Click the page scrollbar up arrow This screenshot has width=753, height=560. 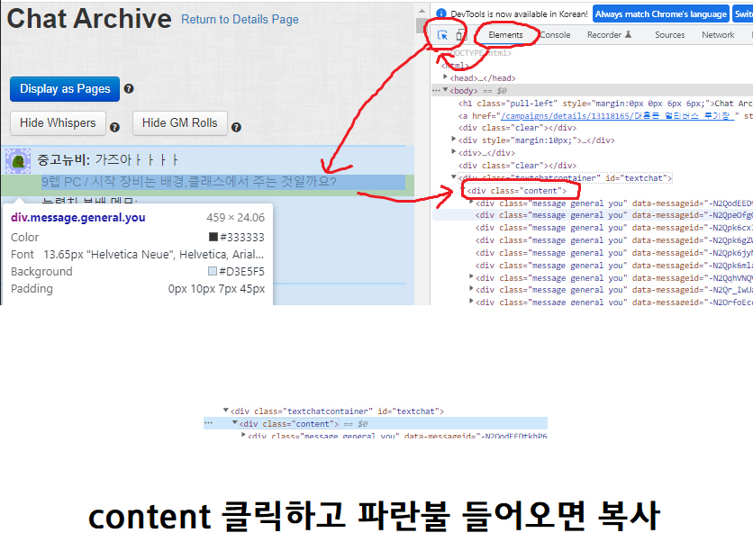tap(422, 11)
